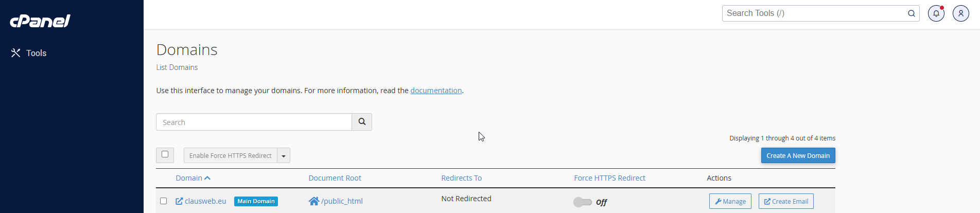Click the external link icon for clausweb.eu
This screenshot has height=213, width=980.
(x=179, y=201)
